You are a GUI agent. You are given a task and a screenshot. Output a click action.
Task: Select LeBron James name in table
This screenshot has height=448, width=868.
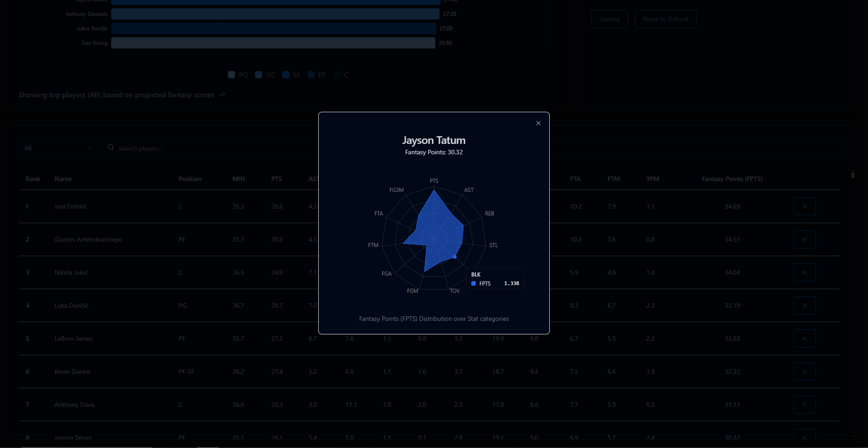point(73,338)
